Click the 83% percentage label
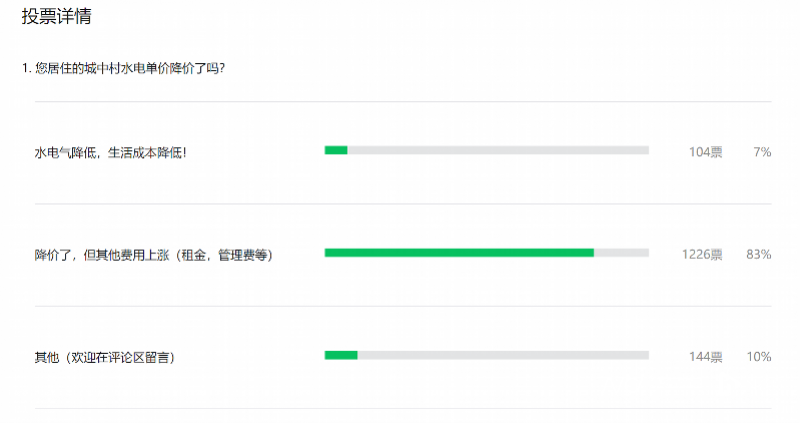The height and width of the screenshot is (423, 800). click(x=759, y=254)
